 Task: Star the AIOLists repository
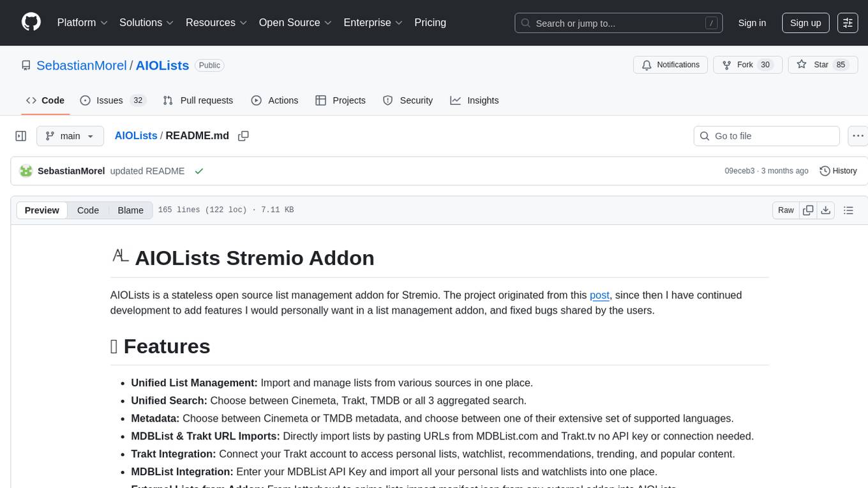823,65
